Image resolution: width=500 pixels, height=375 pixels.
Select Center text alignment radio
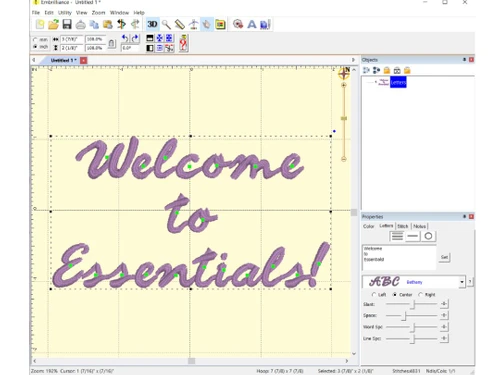(395, 295)
